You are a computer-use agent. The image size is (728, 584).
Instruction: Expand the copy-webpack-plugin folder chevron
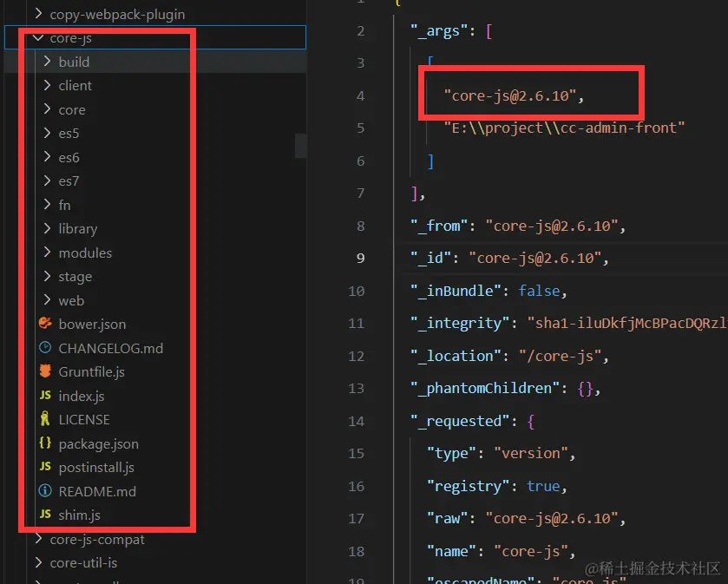click(x=38, y=14)
